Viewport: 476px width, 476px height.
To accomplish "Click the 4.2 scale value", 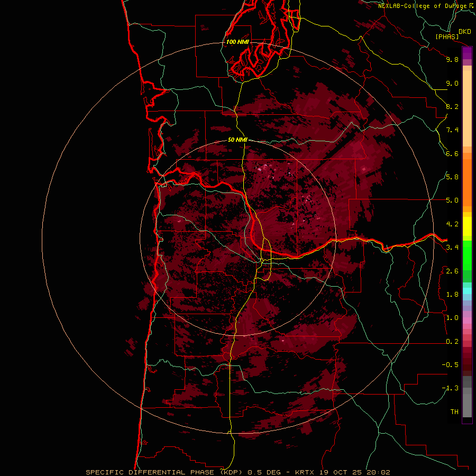I will click(x=452, y=224).
